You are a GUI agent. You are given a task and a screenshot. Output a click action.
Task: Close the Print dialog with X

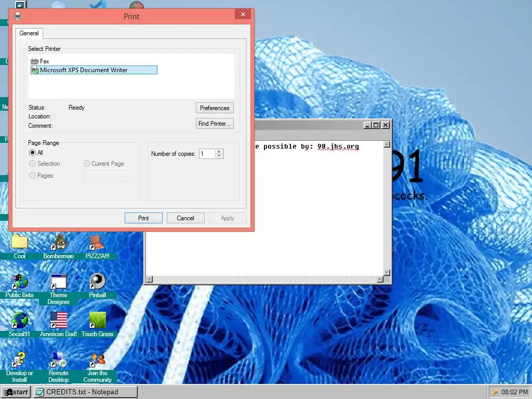[243, 14]
